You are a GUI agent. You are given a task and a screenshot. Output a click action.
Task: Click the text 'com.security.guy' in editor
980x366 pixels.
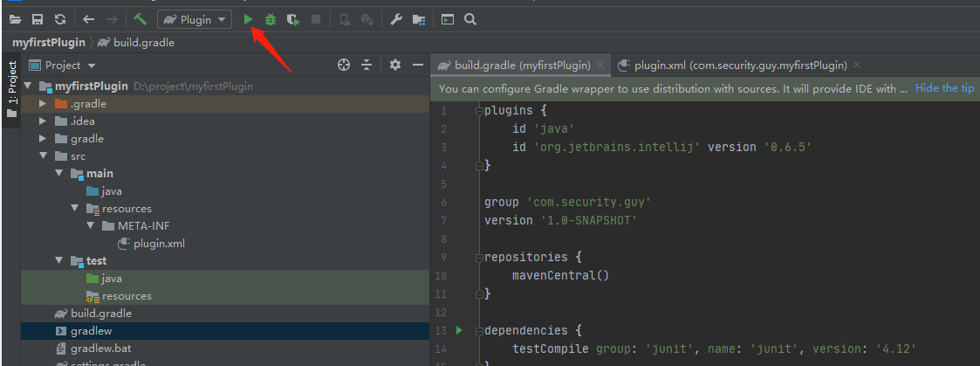pyautogui.click(x=589, y=202)
